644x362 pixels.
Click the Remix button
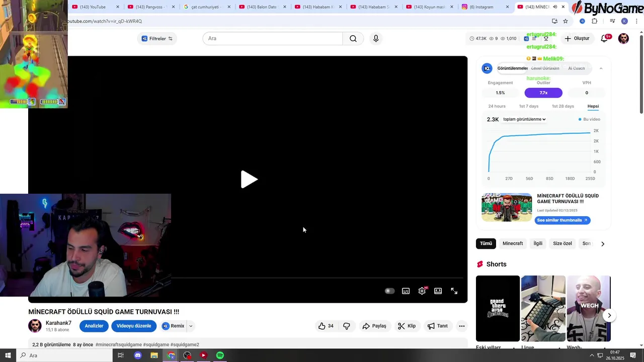click(x=173, y=326)
